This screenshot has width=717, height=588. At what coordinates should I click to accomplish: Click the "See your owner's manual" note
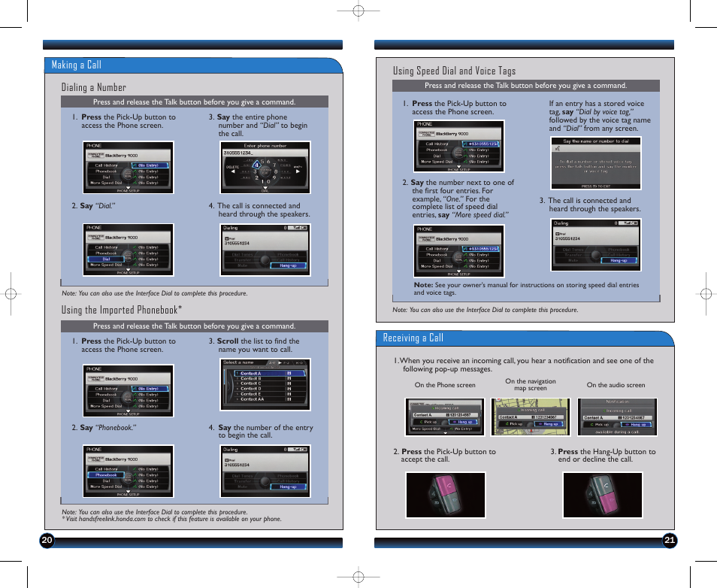(x=526, y=288)
